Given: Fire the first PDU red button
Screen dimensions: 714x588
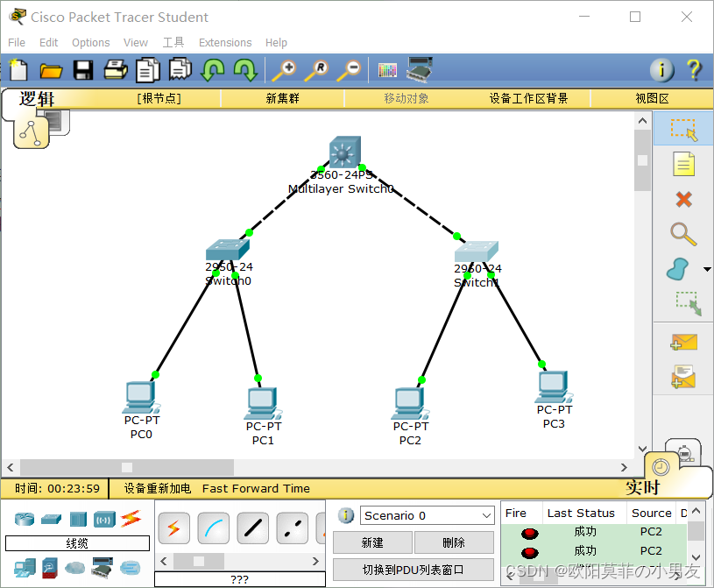Looking at the screenshot, I should pos(529,533).
